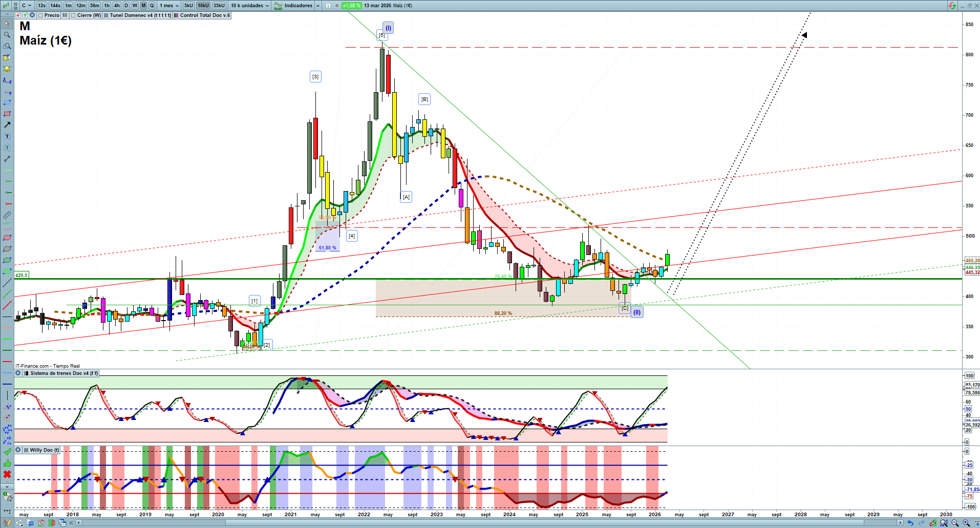Toggle the Cierre (W) checkbox
980x528 pixels.
coord(74,15)
